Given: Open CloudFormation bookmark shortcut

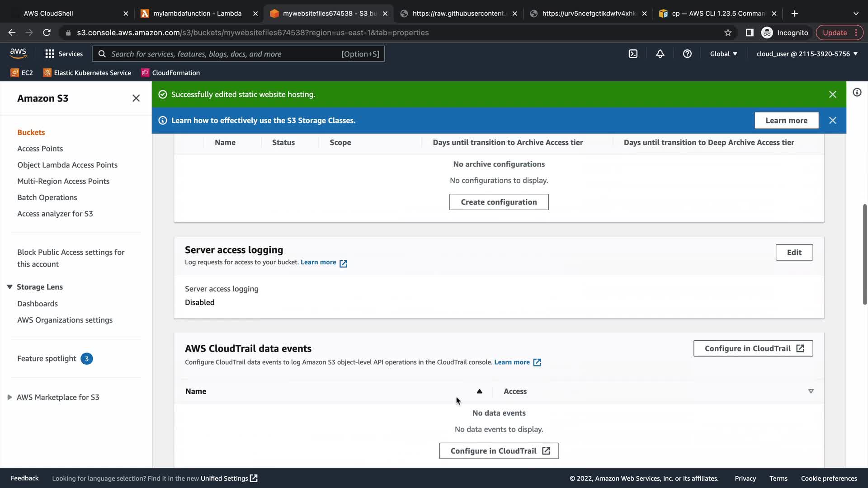Looking at the screenshot, I should click(170, 73).
